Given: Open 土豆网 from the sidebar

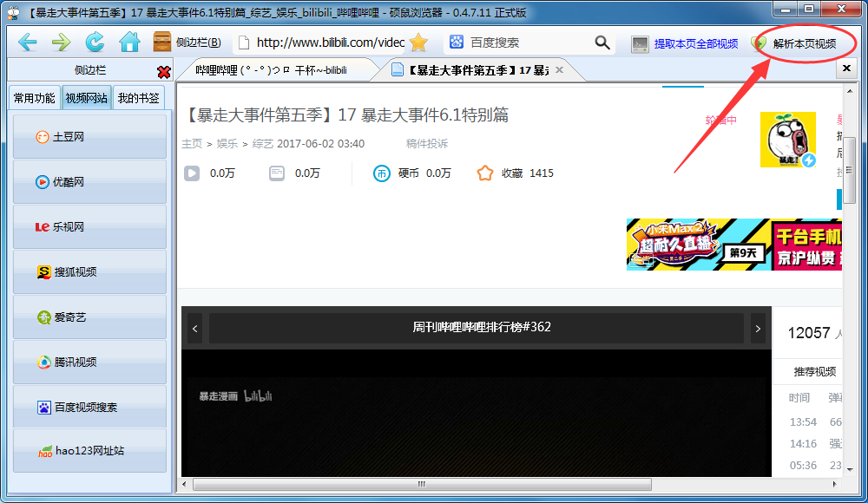Looking at the screenshot, I should (89, 137).
